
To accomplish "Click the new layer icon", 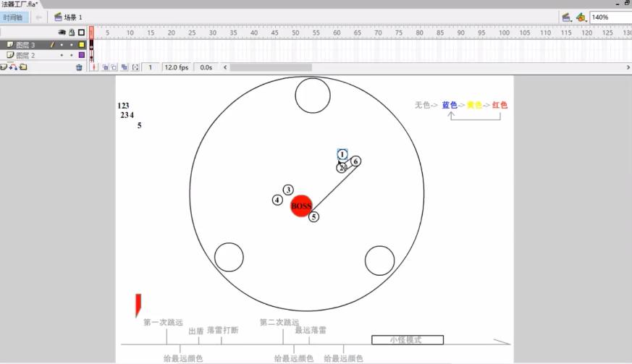I will point(4,67).
